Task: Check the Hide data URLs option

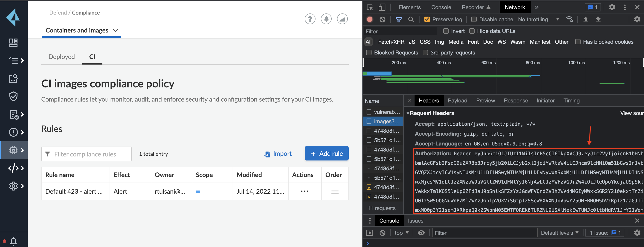Action: point(472,31)
